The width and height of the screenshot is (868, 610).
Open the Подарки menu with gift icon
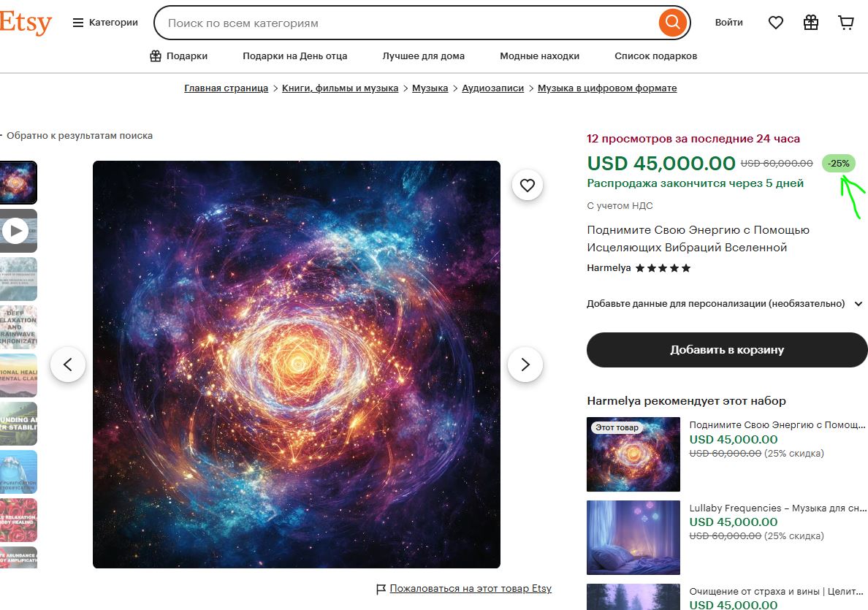coord(178,56)
